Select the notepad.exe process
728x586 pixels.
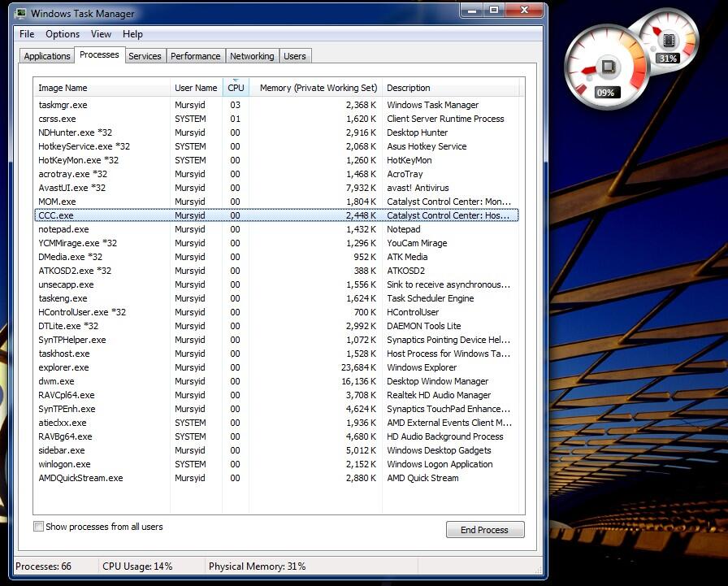[x=277, y=229]
